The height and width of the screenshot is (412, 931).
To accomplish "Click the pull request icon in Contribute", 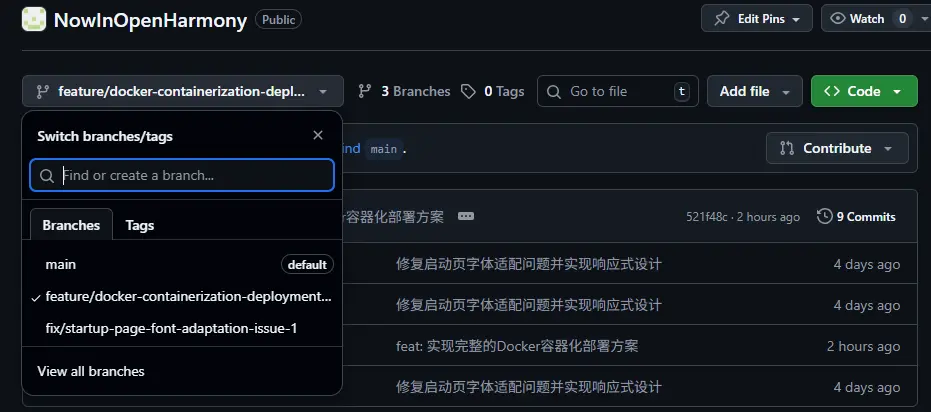I will pyautogui.click(x=787, y=148).
